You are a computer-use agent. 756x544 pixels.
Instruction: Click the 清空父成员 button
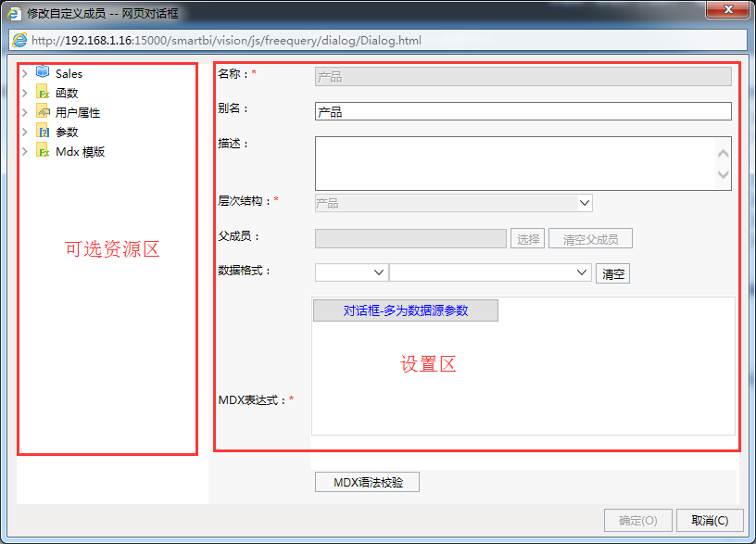[591, 239]
